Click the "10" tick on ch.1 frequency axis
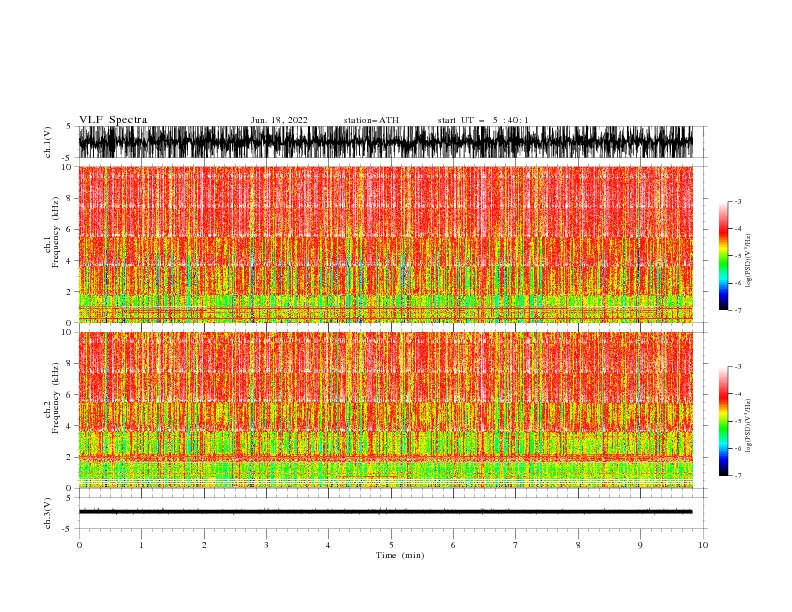This screenshot has width=792, height=612. coord(66,167)
